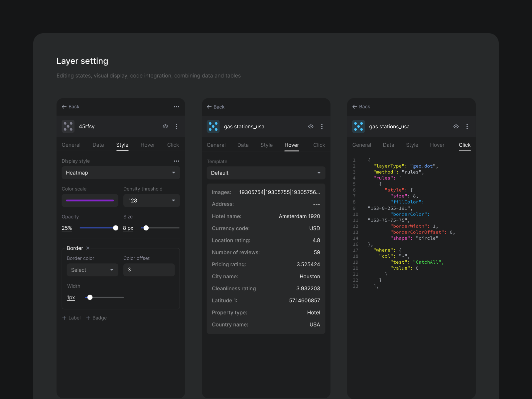Screen dimensions: 532x399
Task: Open the ellipsis menu in the first panel header
Action: click(x=177, y=106)
